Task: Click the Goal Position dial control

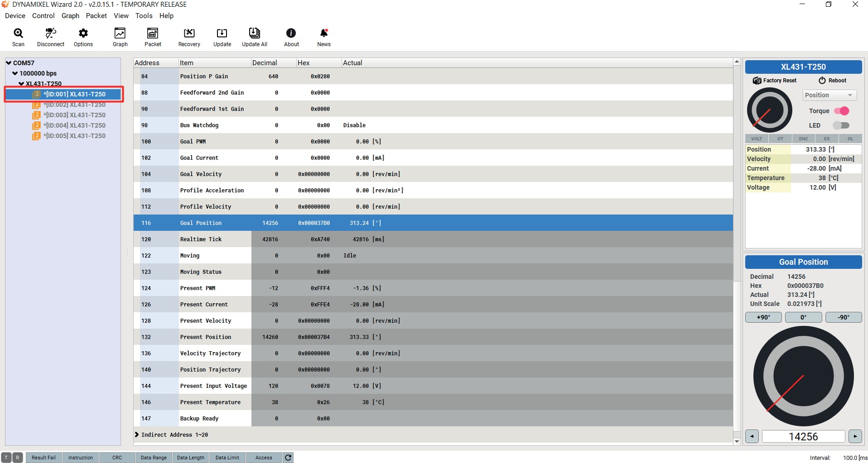Action: pyautogui.click(x=803, y=376)
